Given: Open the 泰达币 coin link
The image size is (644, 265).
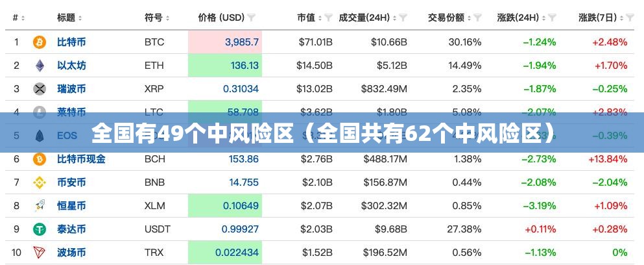Looking at the screenshot, I should [71, 229].
